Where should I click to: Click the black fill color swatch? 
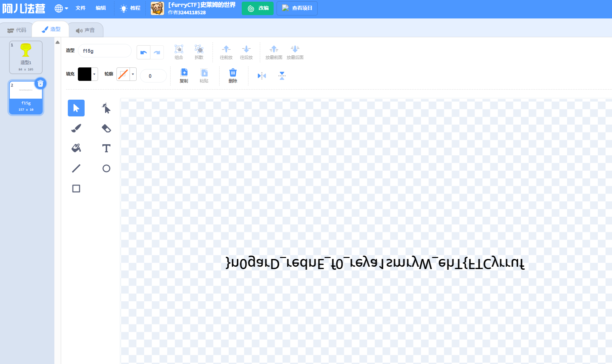point(85,74)
